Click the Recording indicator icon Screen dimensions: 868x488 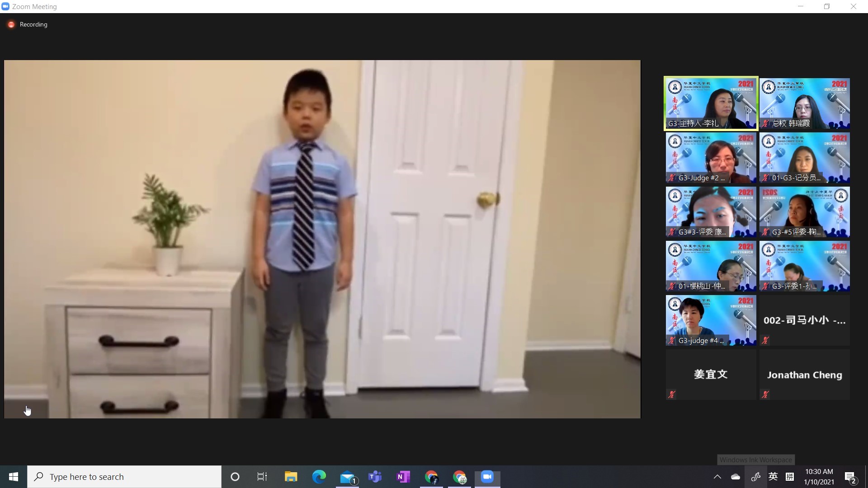tap(11, 24)
